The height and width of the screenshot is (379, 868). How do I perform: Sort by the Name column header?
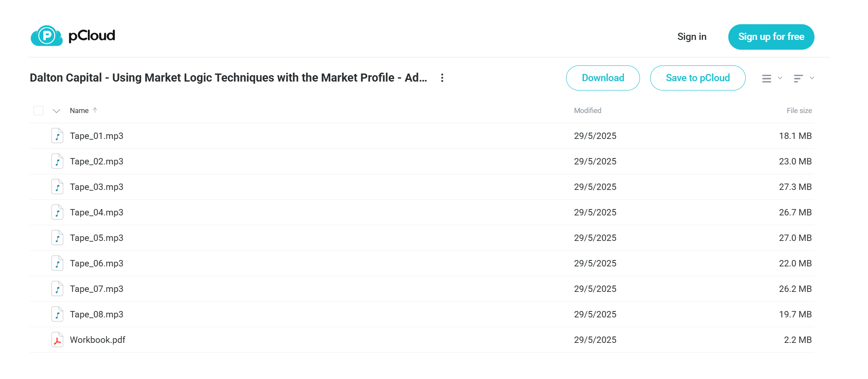[x=79, y=110]
